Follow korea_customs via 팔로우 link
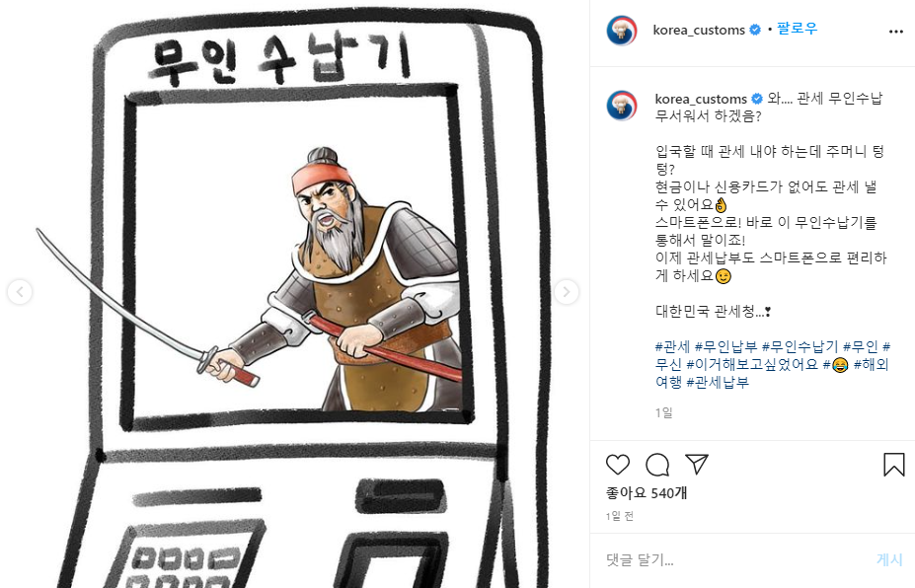Viewport: 915px width, 588px height. (x=797, y=29)
